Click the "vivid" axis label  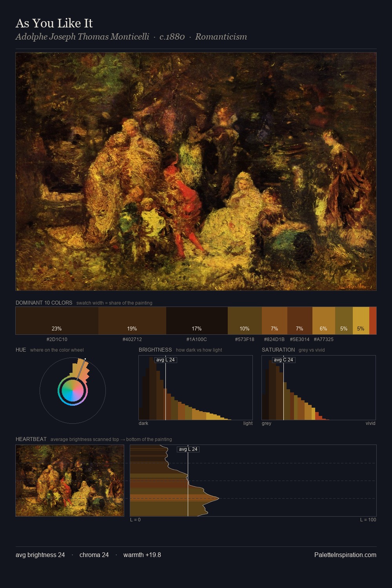tap(370, 423)
